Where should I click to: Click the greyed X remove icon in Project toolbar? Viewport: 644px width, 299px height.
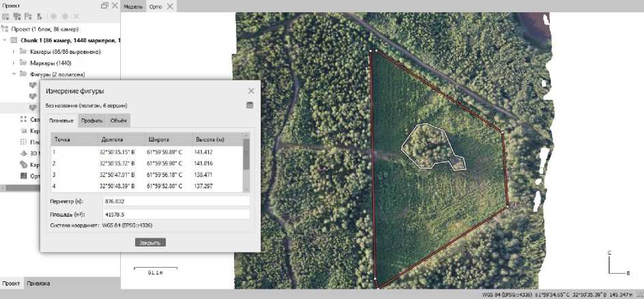pyautogui.click(x=76, y=17)
